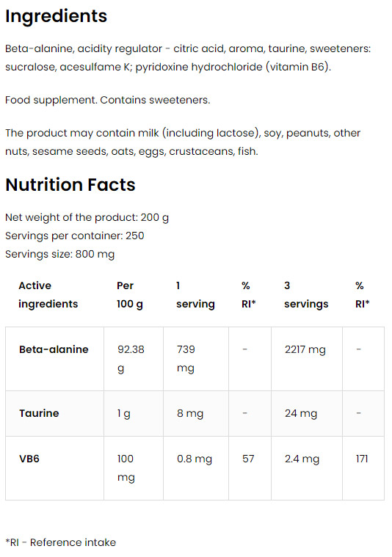The width and height of the screenshot is (392, 557).
Task: Click the 92.38 g cell
Action: [131, 359]
